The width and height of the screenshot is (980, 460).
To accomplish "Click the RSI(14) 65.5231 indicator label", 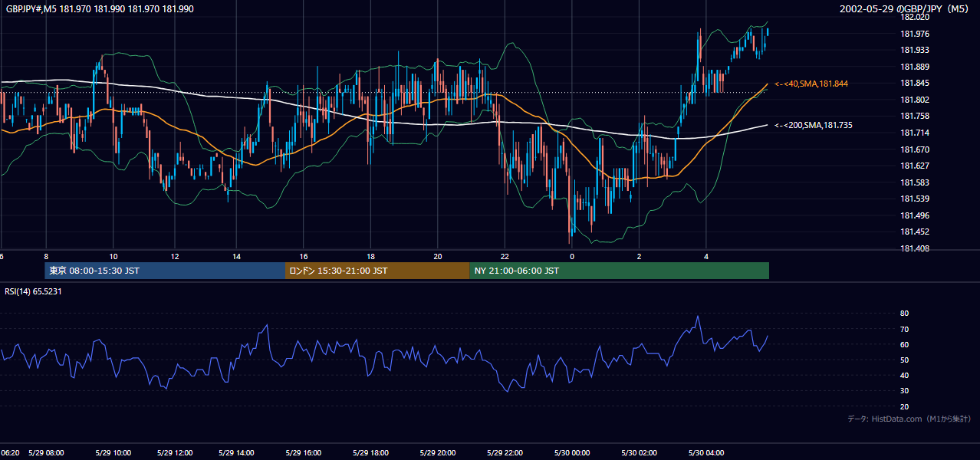I will 33,291.
